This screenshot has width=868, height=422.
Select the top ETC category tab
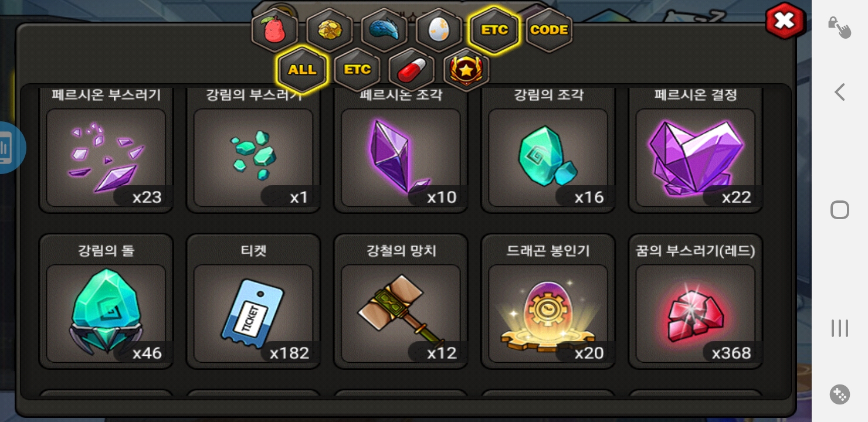click(494, 30)
